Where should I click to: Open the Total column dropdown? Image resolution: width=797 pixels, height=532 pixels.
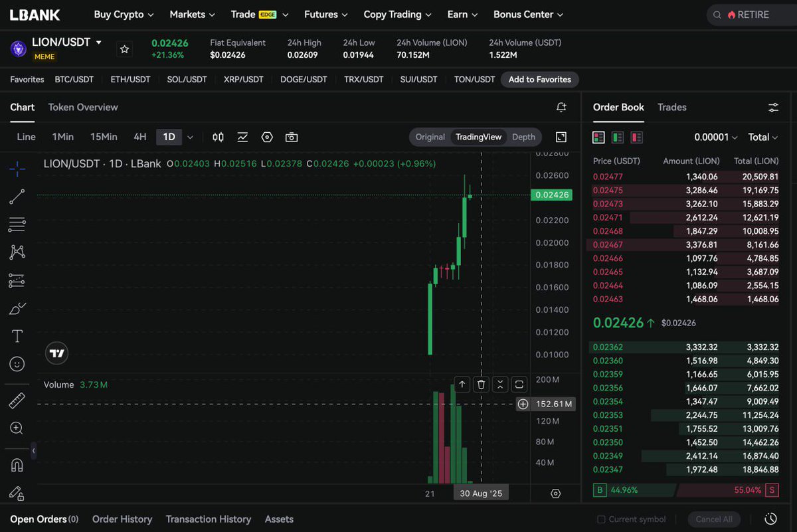763,137
